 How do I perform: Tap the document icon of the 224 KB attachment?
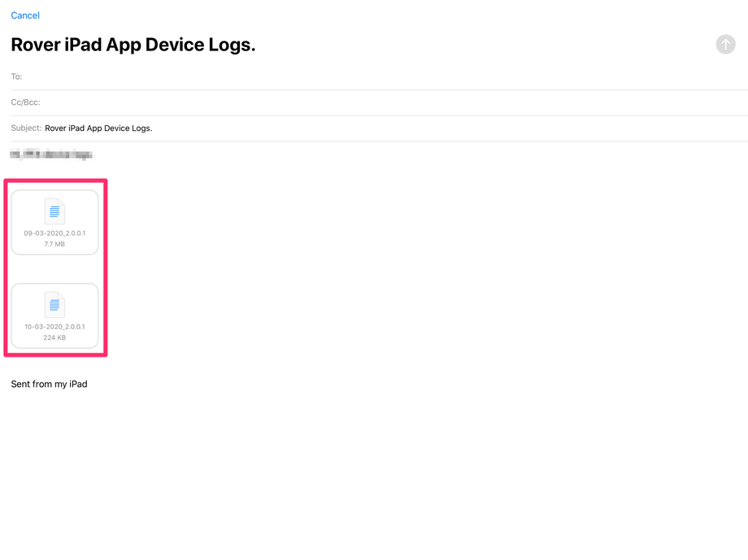coord(54,305)
